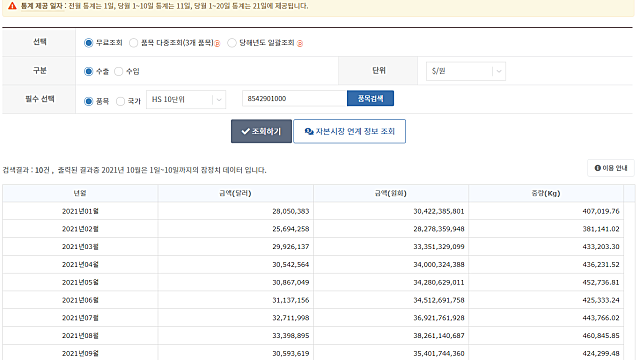Screen dimensions: 640x360
Task: Click weight value 460,845.85
Action: [601, 336]
